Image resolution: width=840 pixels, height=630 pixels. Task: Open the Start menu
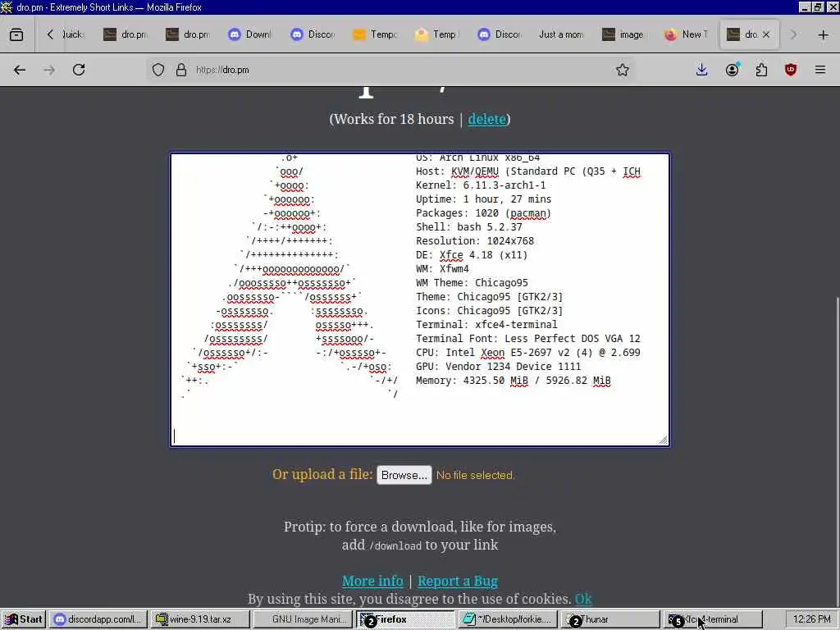click(24, 619)
